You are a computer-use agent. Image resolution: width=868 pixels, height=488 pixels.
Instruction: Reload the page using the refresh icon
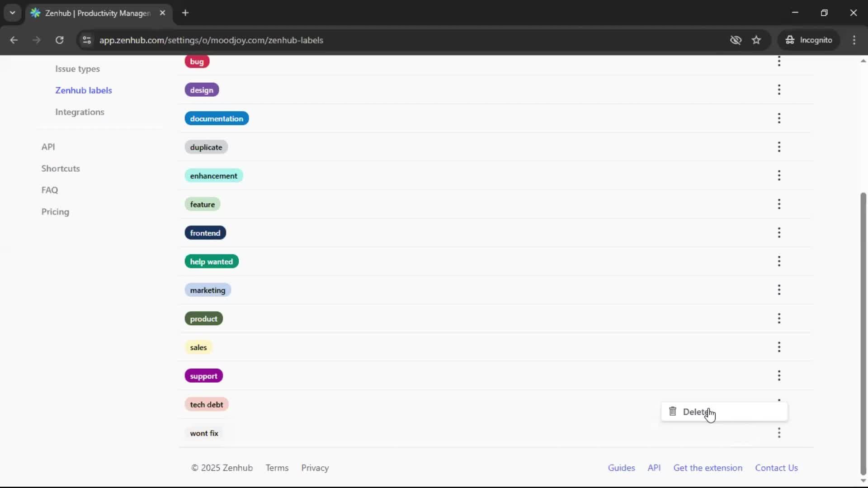(x=59, y=40)
